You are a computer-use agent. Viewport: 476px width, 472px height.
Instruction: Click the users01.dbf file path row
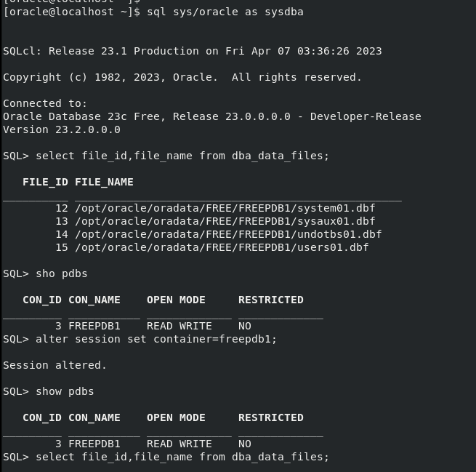[x=212, y=247]
